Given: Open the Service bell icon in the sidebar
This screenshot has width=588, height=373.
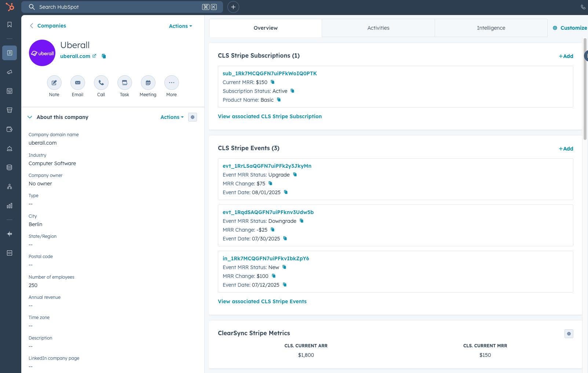Looking at the screenshot, I should [10, 148].
